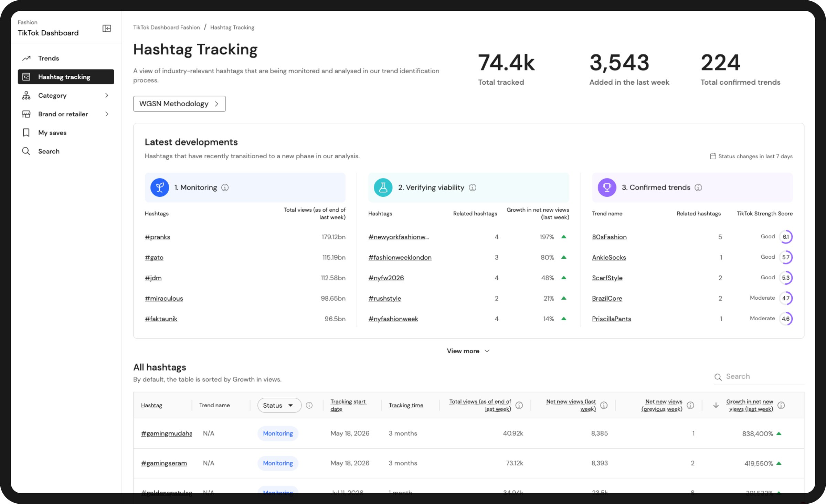Open the Status filter dropdown
The width and height of the screenshot is (826, 504).
click(279, 405)
